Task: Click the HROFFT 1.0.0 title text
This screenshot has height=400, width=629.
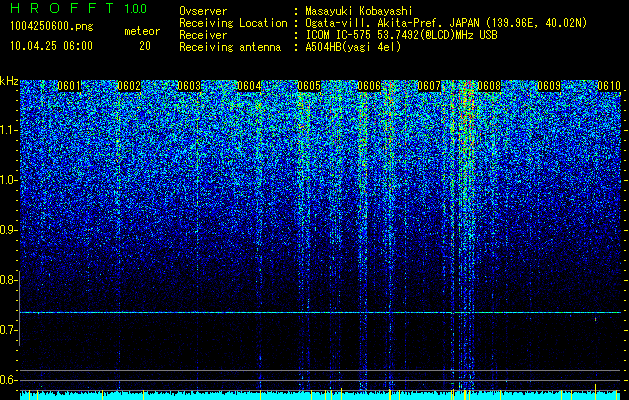Action: (79, 8)
